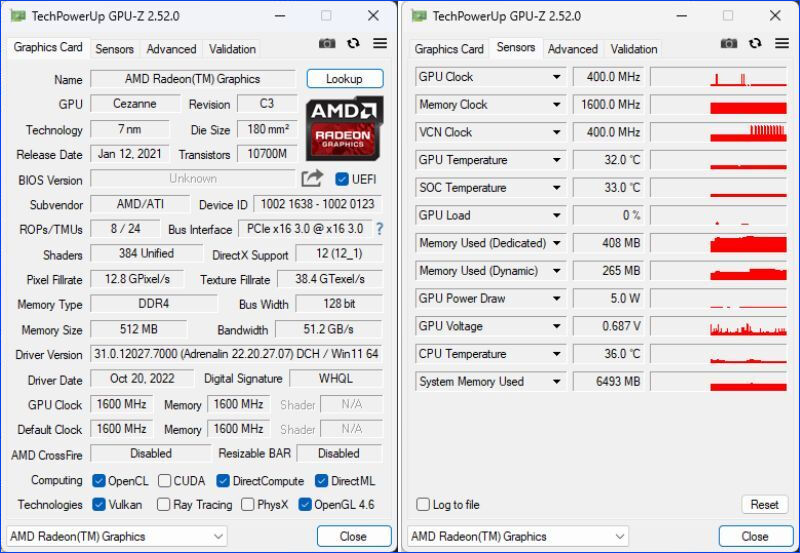This screenshot has width=800, height=553.
Task: Switch to Advanced tab in left window
Action: pyautogui.click(x=171, y=49)
